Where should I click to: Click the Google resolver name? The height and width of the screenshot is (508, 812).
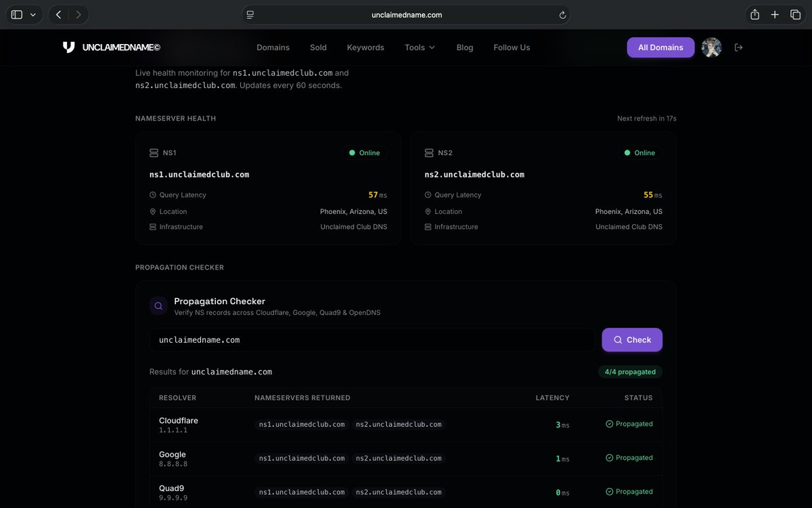point(173,454)
